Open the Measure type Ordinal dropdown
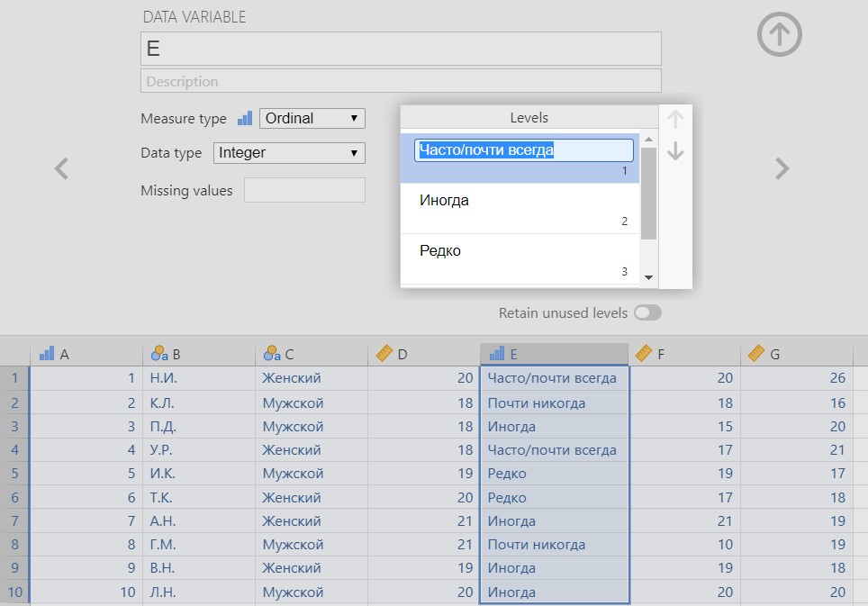The width and height of the screenshot is (868, 606). coord(312,119)
